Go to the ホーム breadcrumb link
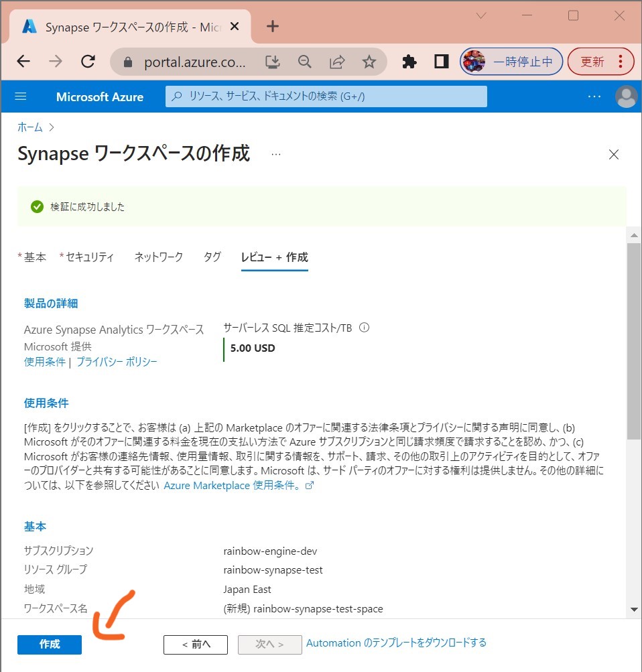Image resolution: width=642 pixels, height=672 pixels. [x=30, y=127]
